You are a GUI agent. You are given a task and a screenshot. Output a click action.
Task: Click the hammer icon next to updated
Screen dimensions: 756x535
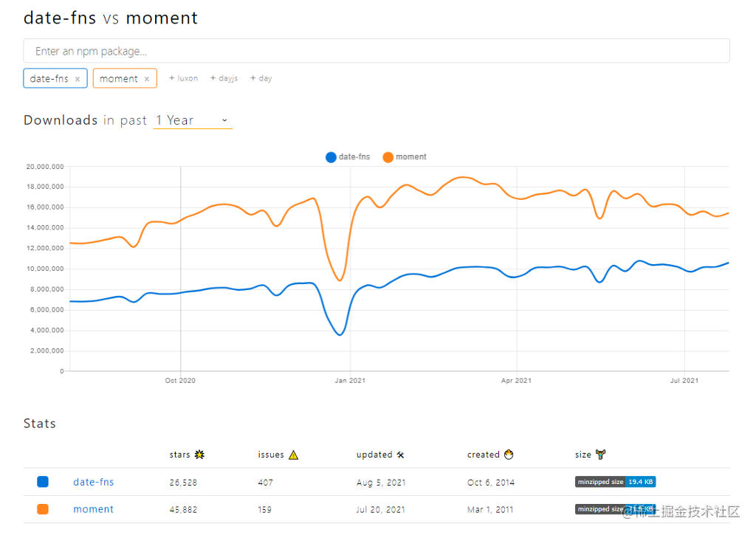tap(399, 455)
